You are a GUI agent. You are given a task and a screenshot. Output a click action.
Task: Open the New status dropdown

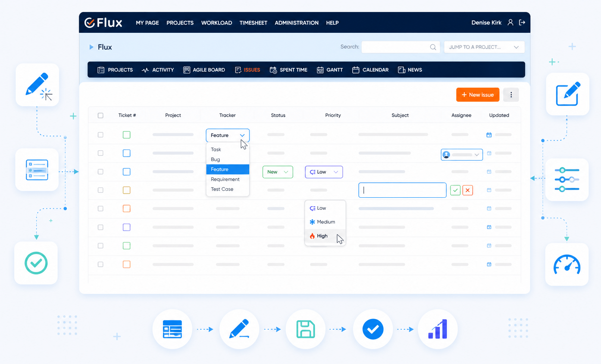[x=278, y=172]
